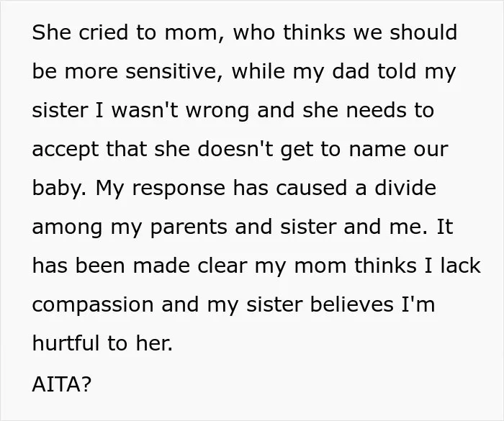
Task: Click the word 'parents' in the text
Action: [x=189, y=228]
